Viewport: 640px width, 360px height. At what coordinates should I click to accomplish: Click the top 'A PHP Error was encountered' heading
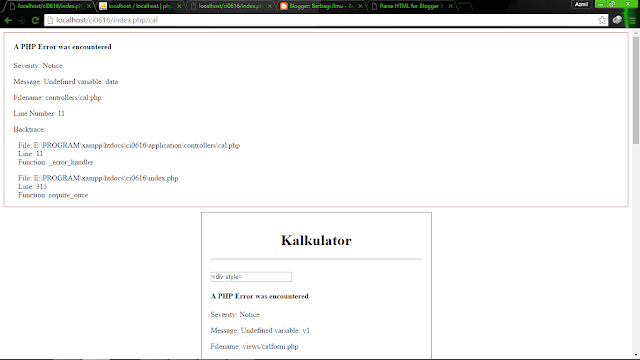[62, 47]
